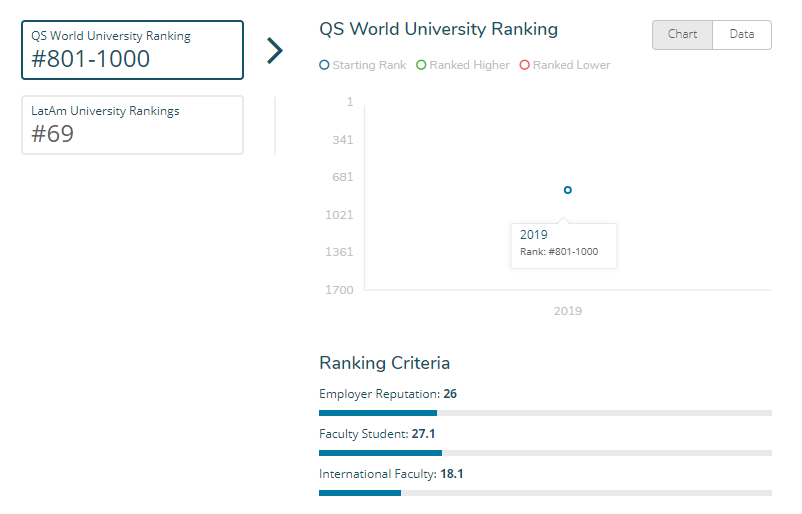802x514 pixels.
Task: Click the 2019 data point on chart
Action: point(568,190)
